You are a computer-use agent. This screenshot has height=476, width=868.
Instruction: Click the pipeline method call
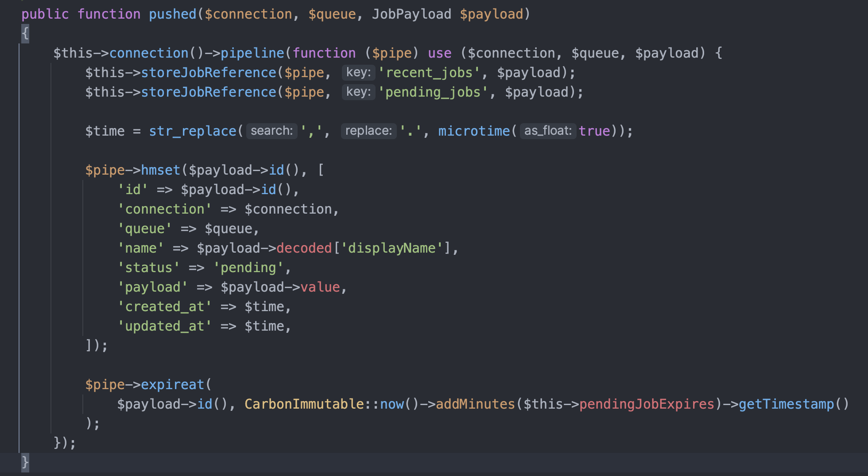click(x=252, y=53)
